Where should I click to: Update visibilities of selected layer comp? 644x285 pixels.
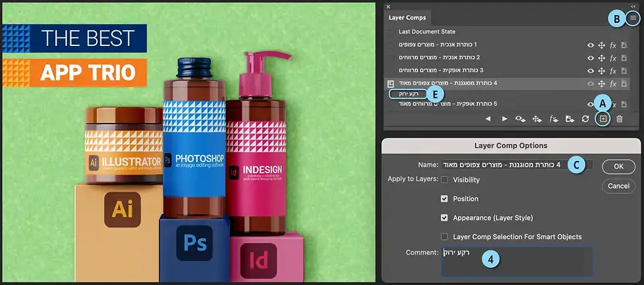(x=520, y=119)
